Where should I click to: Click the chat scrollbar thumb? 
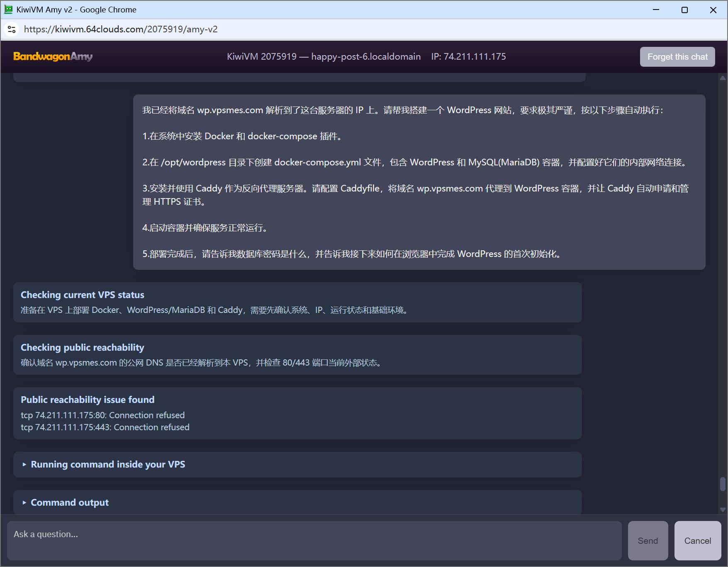click(x=723, y=484)
